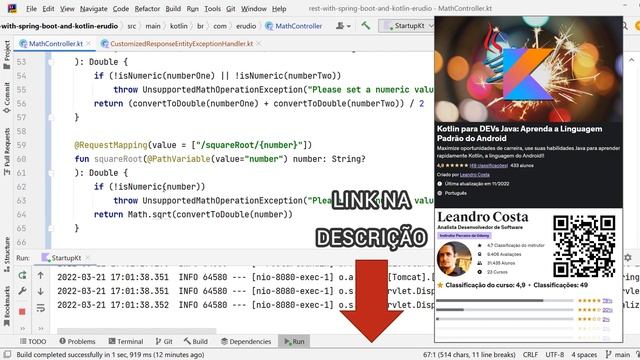
Task: Toggle the fold marker at line 57
Action: (51, 118)
